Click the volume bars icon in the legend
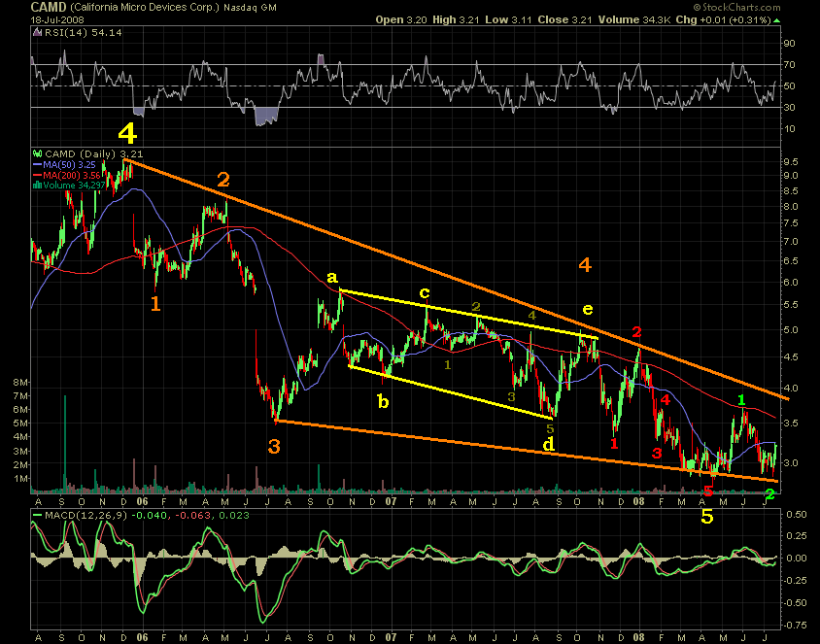This screenshot has height=644, width=820. [37, 186]
